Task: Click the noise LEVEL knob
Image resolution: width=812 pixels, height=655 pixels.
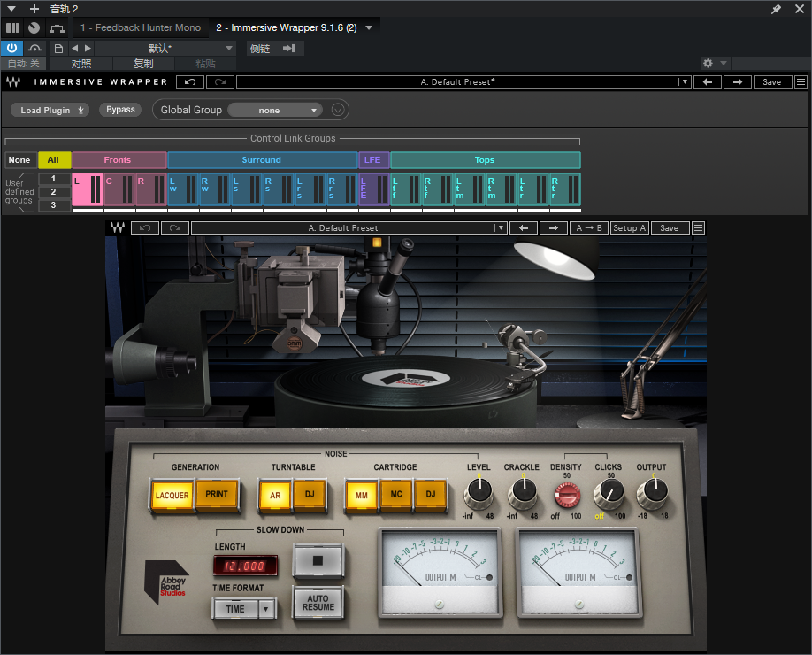Action: tap(479, 493)
